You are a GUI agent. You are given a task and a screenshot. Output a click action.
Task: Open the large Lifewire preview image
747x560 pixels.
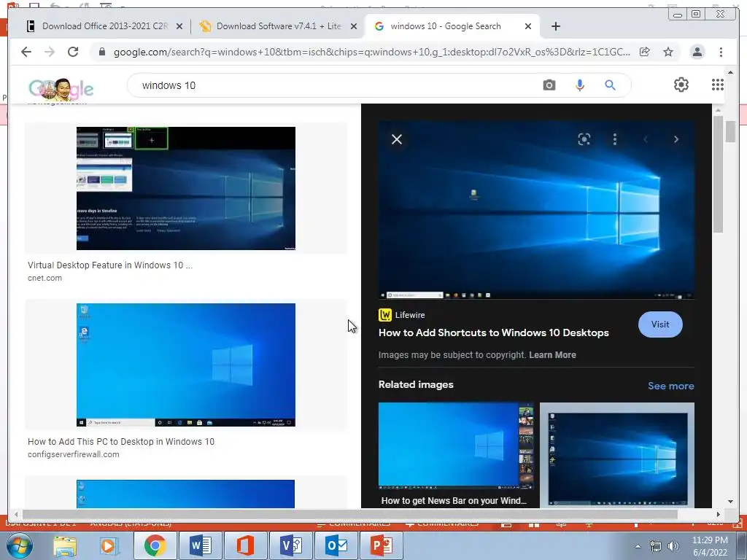point(536,209)
